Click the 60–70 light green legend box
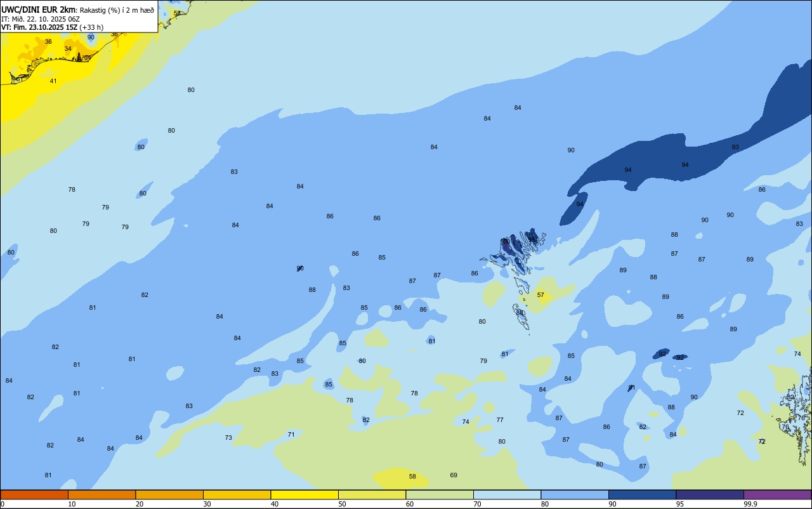 point(440,494)
